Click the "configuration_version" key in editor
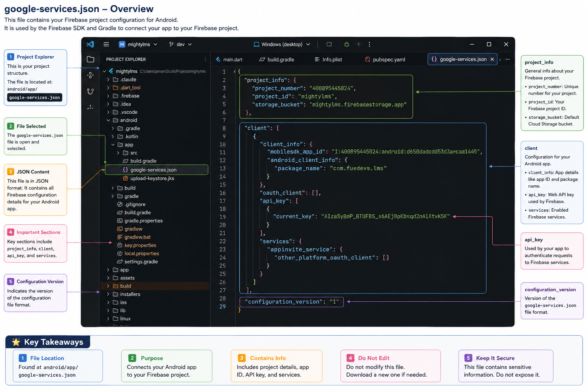This screenshot has height=392, width=588. (284, 302)
